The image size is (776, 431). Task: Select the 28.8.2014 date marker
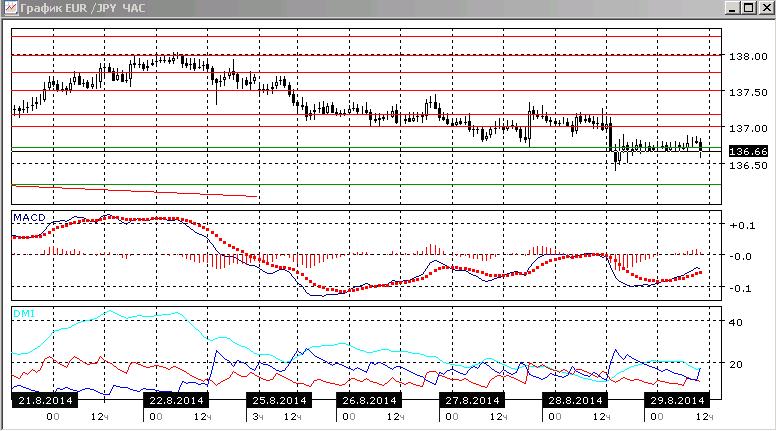[575, 400]
